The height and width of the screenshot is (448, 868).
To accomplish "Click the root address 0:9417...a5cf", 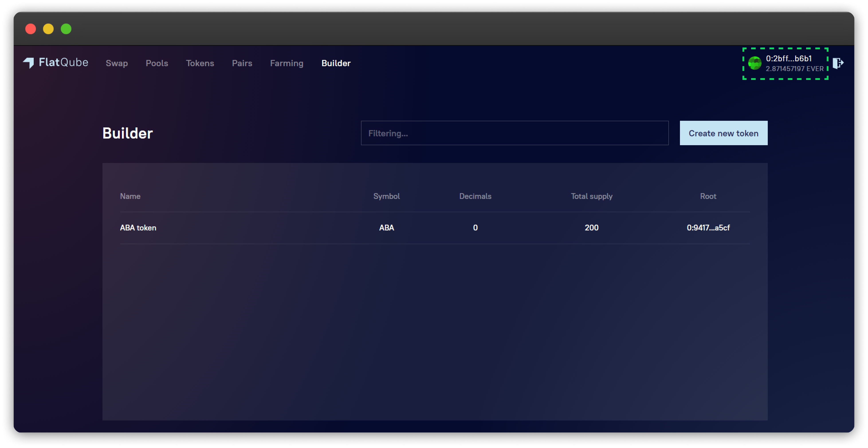I will coord(708,228).
